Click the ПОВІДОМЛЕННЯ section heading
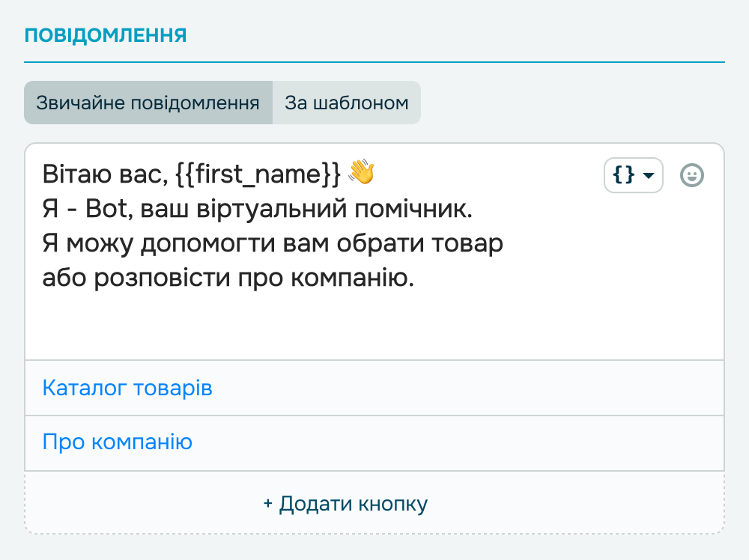Image resolution: width=749 pixels, height=560 pixels. click(x=106, y=35)
